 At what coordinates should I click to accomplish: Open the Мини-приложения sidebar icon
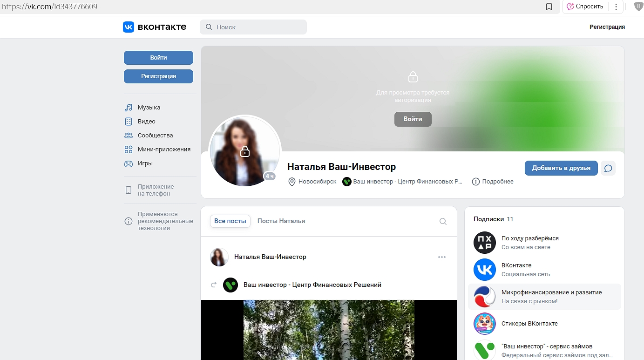129,149
